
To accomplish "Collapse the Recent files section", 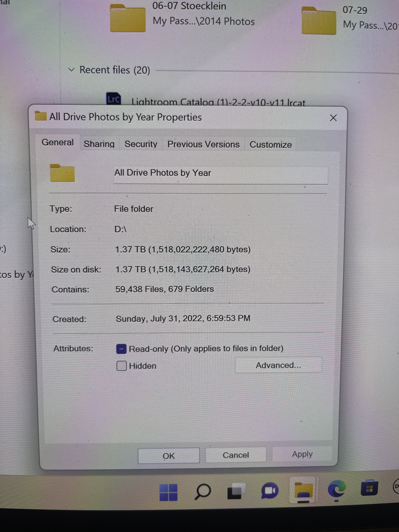I will [71, 70].
